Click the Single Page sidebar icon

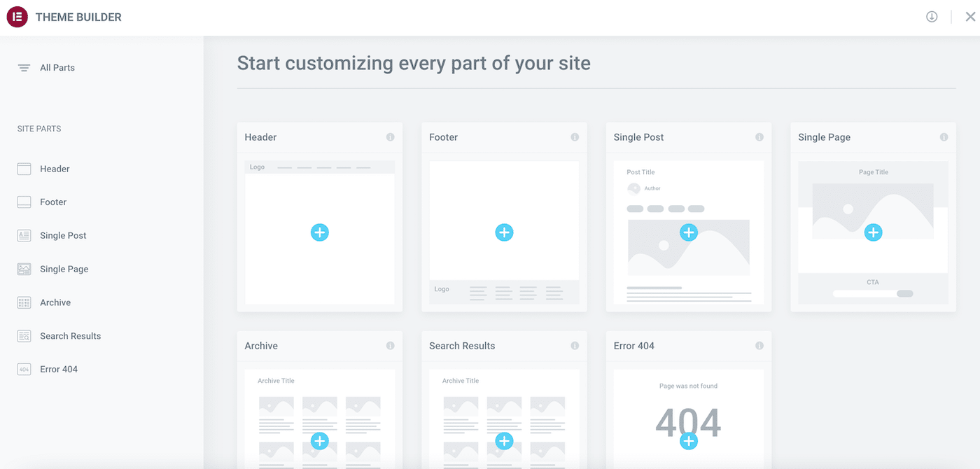24,269
